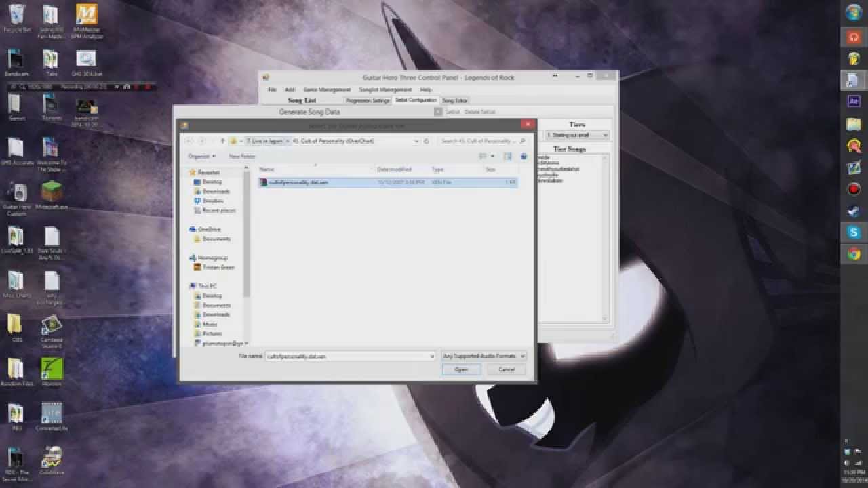Launch the ConverterLite desktop shortcut
868x488 pixels.
(52, 416)
